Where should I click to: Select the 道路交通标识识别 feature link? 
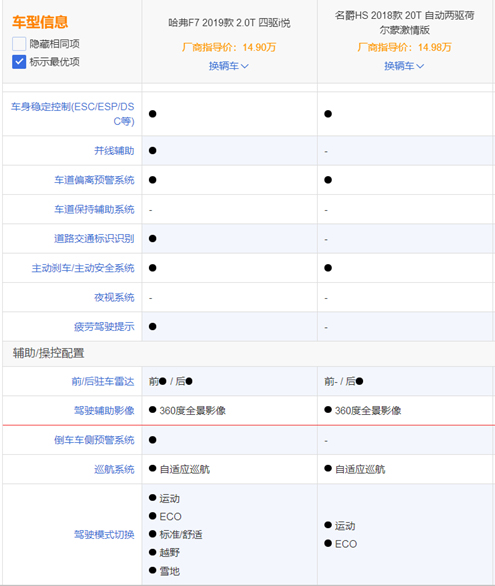(x=94, y=238)
